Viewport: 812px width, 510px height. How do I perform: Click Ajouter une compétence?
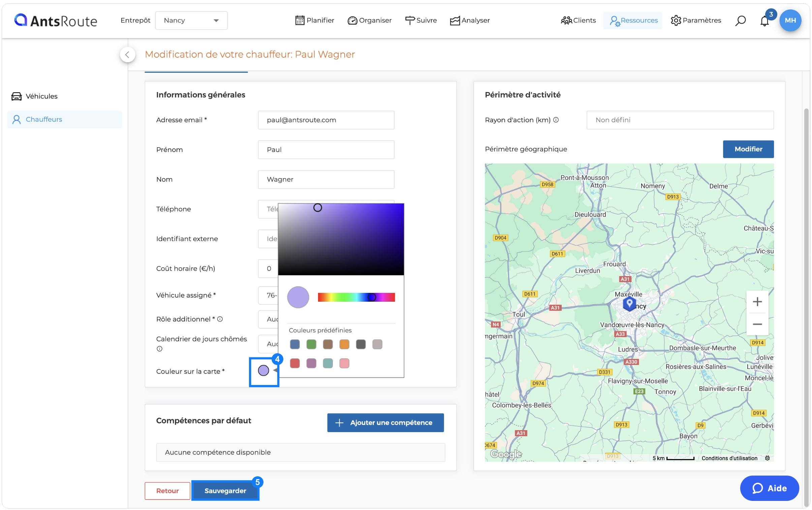click(385, 422)
